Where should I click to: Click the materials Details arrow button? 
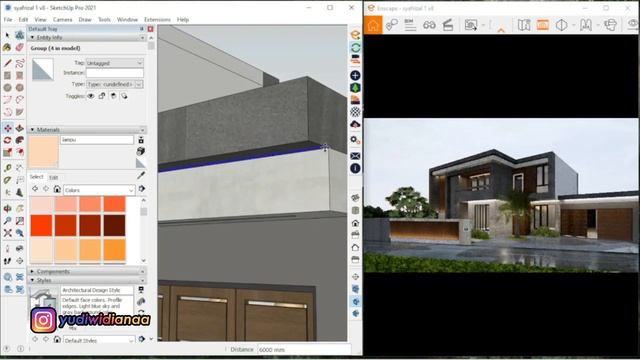pos(142,189)
